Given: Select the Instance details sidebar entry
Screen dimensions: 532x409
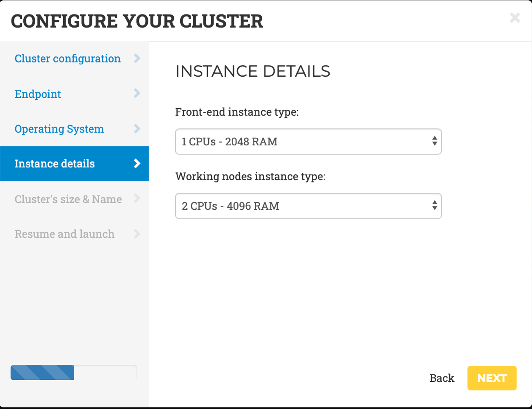Looking at the screenshot, I should point(55,164).
